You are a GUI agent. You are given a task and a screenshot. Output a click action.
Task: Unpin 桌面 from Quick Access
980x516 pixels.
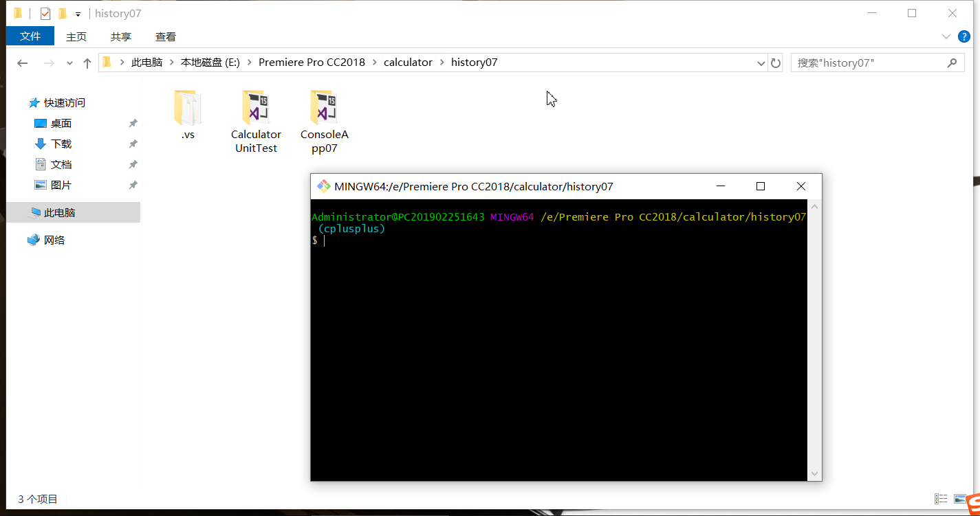click(133, 124)
